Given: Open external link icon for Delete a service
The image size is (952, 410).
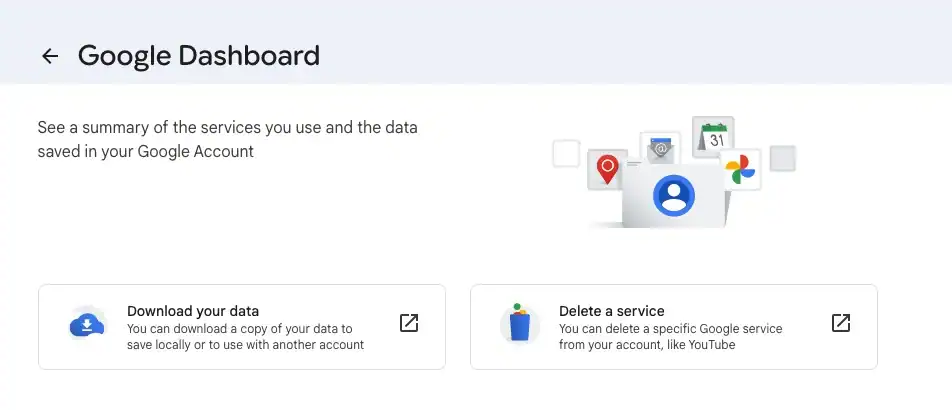Looking at the screenshot, I should coord(841,323).
